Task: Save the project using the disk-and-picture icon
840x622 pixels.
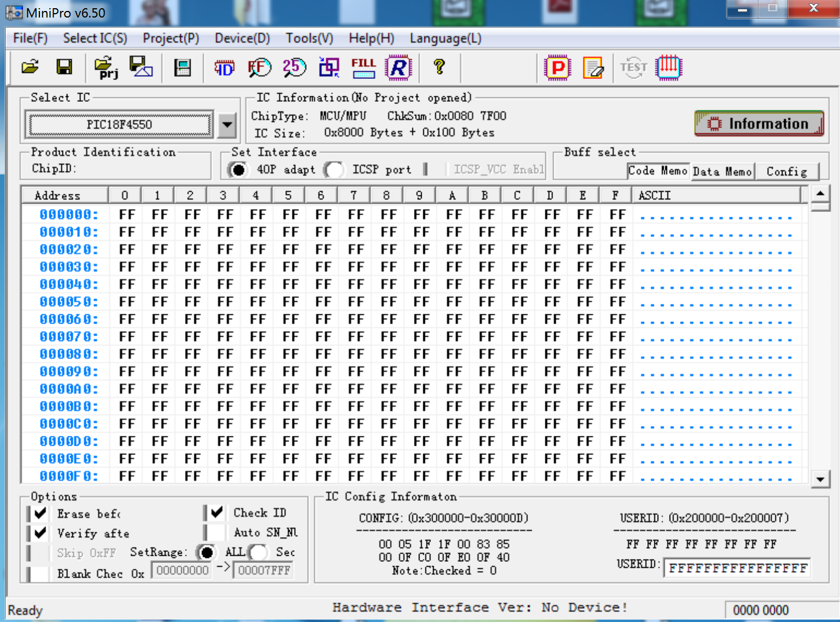Action: (141, 67)
